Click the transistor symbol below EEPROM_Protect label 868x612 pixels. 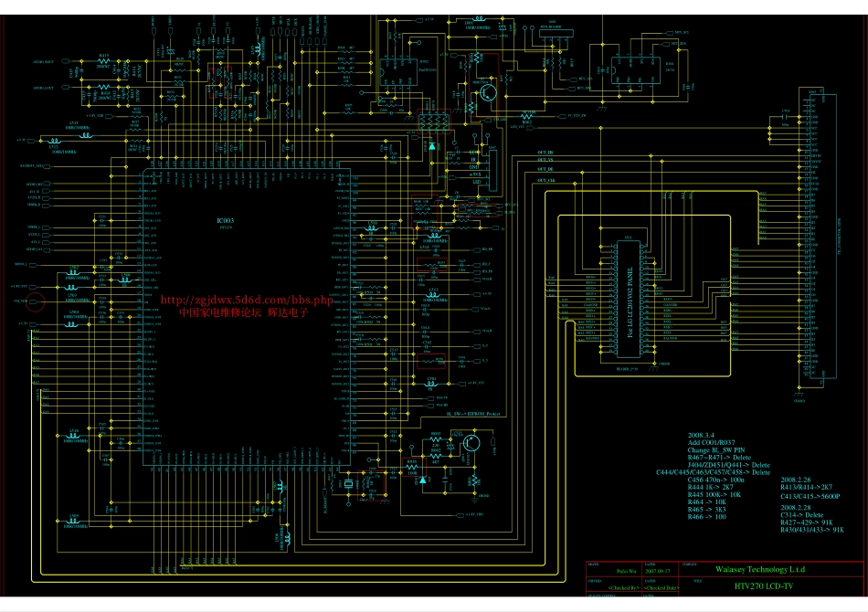click(x=472, y=444)
